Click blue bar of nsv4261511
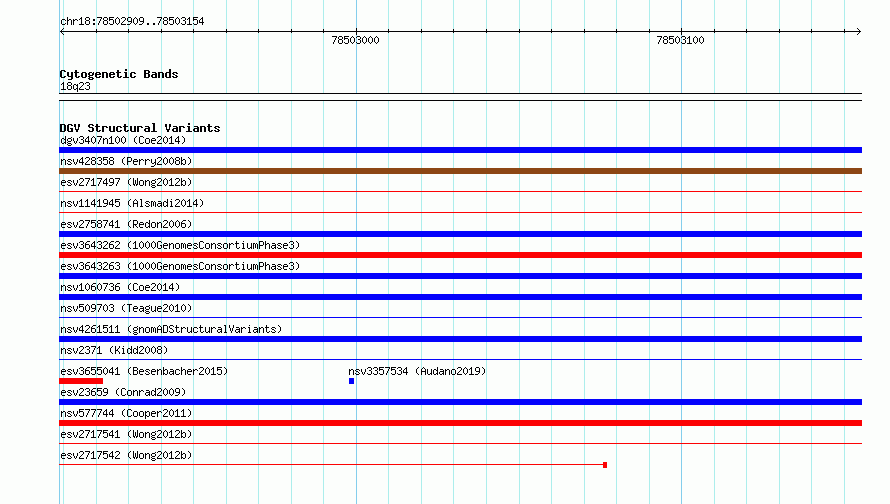This screenshot has width=890, height=504. pyautogui.click(x=460, y=339)
